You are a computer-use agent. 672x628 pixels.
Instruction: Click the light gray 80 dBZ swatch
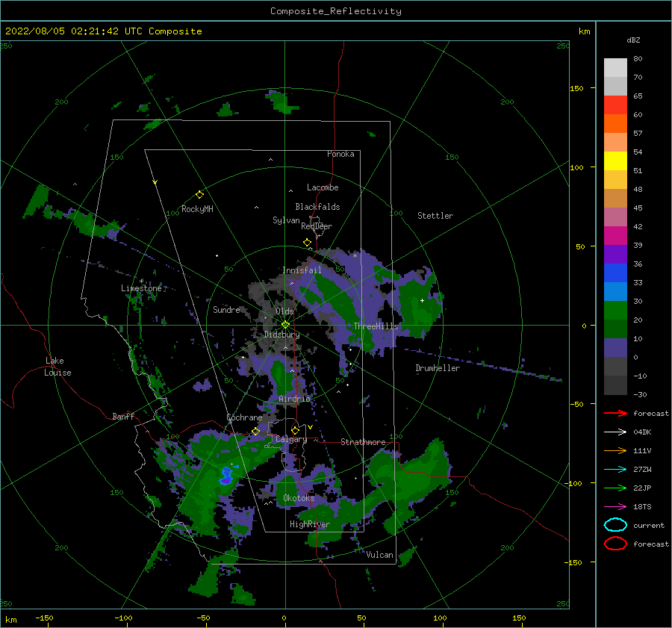click(x=615, y=67)
